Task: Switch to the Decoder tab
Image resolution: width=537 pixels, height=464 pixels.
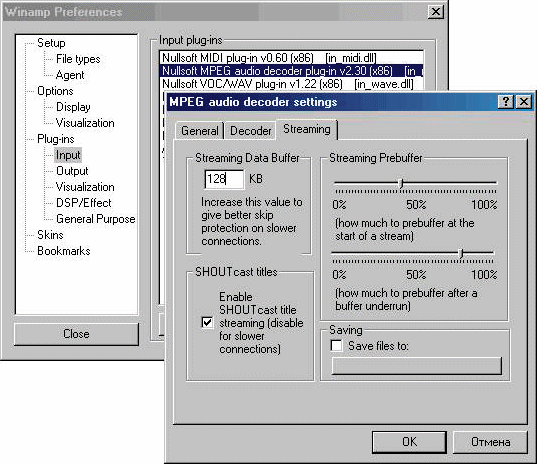Action: click(250, 131)
